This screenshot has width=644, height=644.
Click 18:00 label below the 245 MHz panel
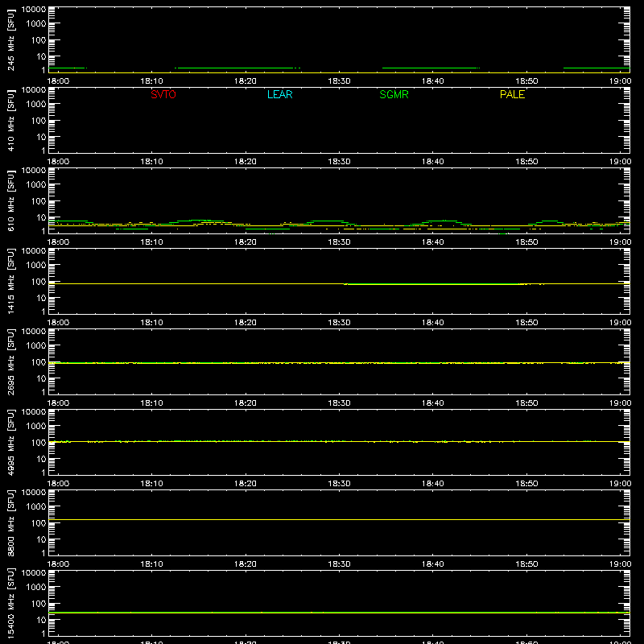[58, 81]
